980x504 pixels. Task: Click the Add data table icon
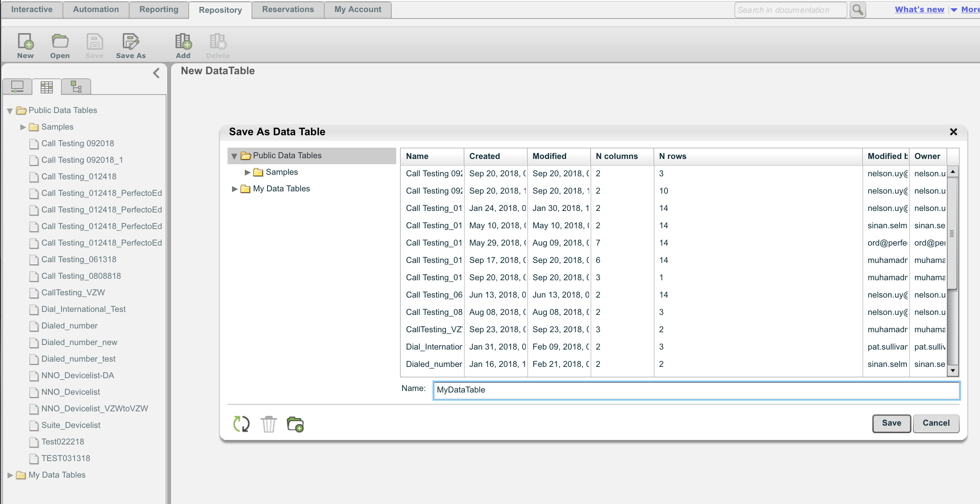[183, 42]
